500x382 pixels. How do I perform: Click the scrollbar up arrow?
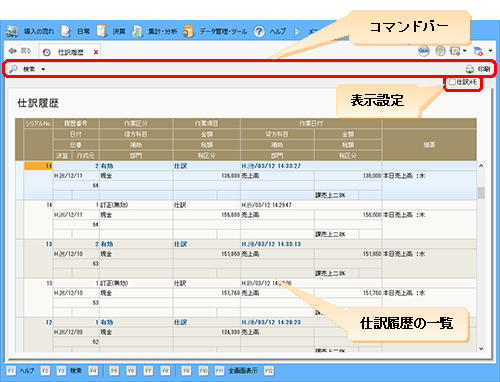click(481, 166)
